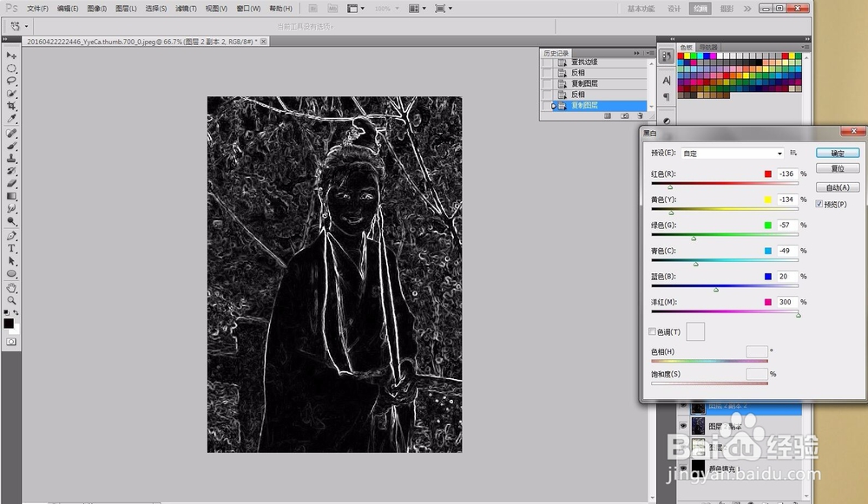Toggle Quick Mask mode icon

pyautogui.click(x=11, y=342)
